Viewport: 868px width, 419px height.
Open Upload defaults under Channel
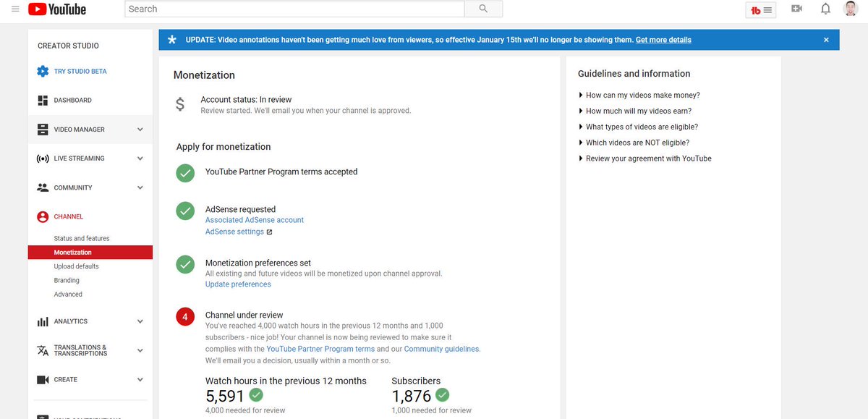coord(76,266)
